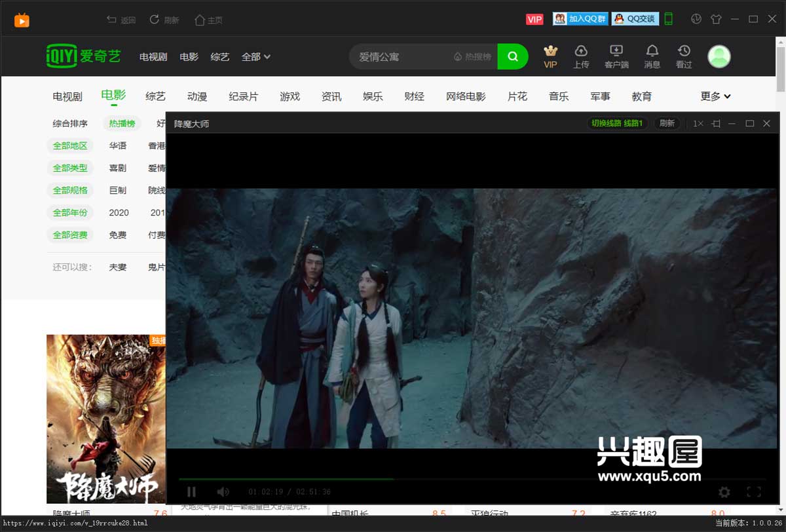
Task: Click the green search magnifier button
Action: (x=513, y=57)
